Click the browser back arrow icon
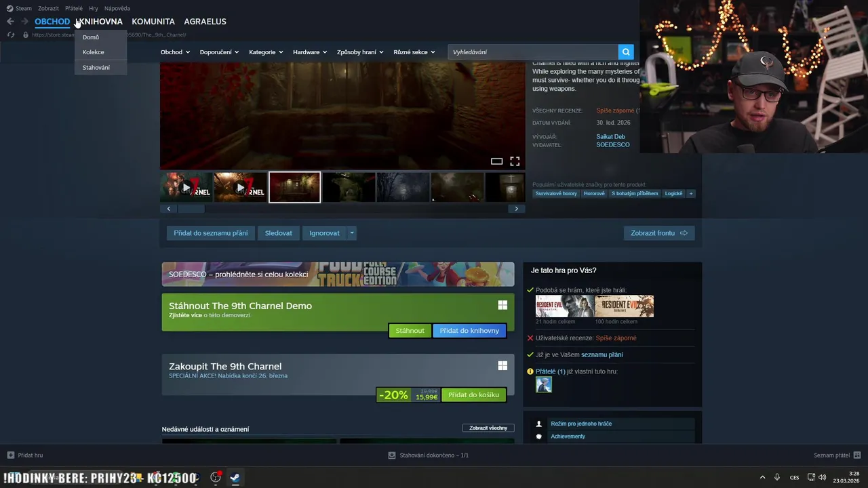 10,22
